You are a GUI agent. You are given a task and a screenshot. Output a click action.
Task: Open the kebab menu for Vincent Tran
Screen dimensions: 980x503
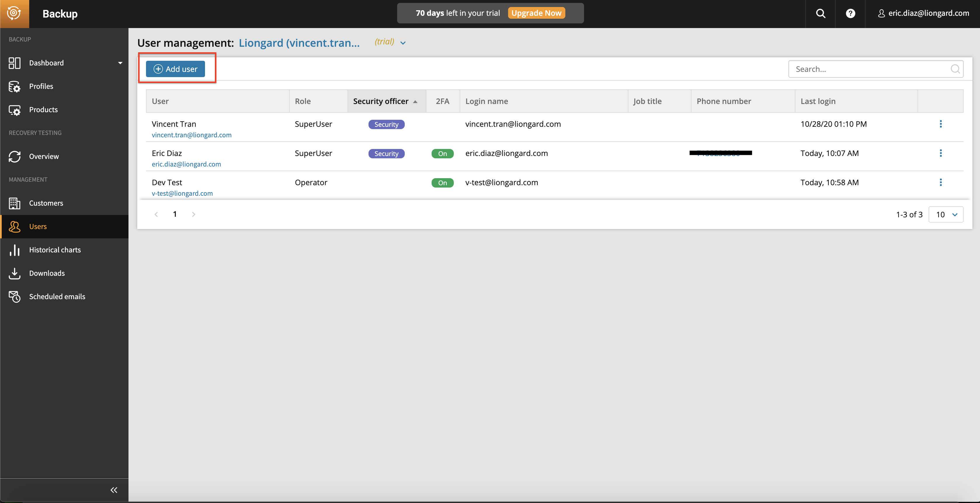941,124
